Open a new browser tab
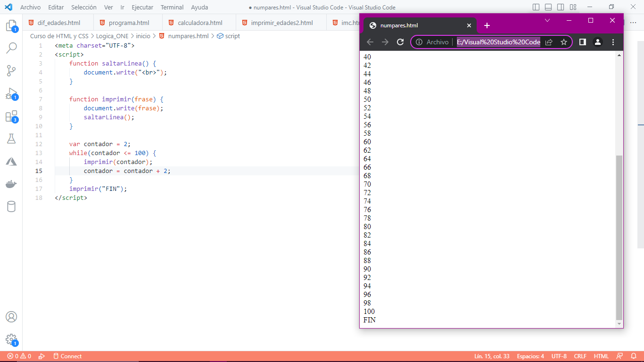The width and height of the screenshot is (644, 362). coord(487,25)
